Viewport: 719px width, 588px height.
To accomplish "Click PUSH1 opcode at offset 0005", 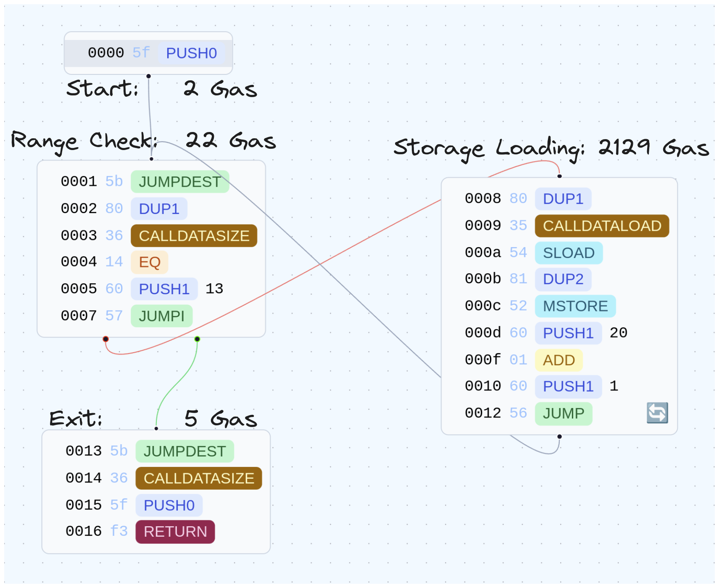I will 164,289.
